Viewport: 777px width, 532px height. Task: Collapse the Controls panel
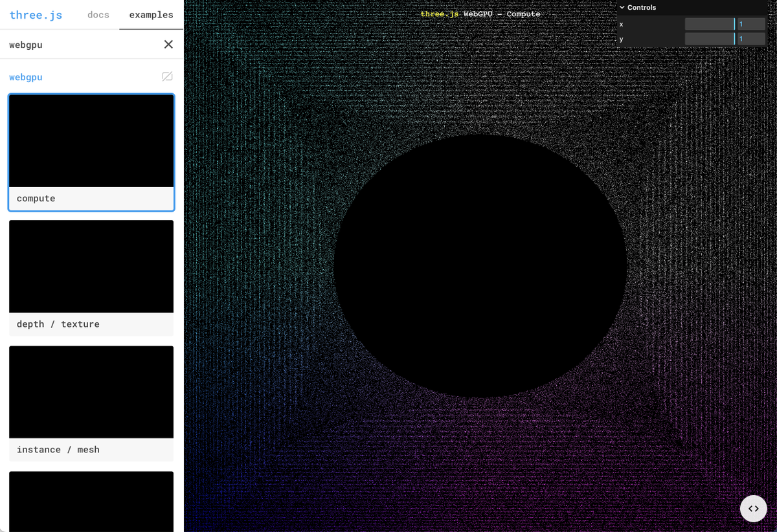[x=692, y=8]
